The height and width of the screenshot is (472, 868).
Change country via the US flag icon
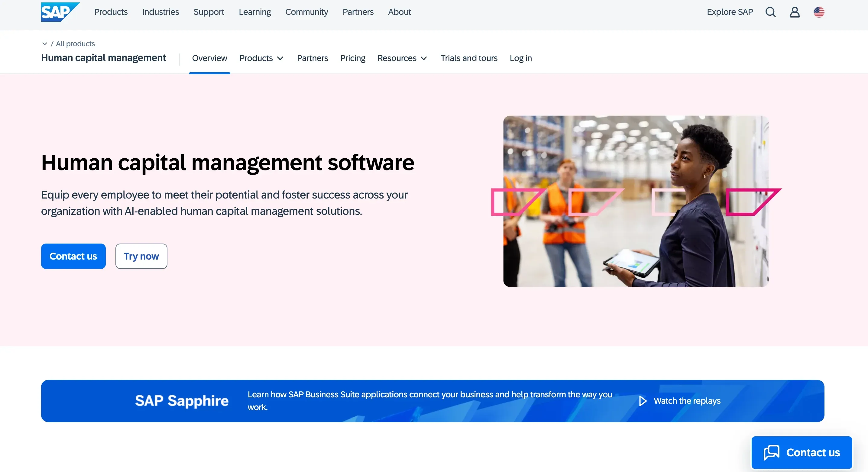(x=819, y=12)
